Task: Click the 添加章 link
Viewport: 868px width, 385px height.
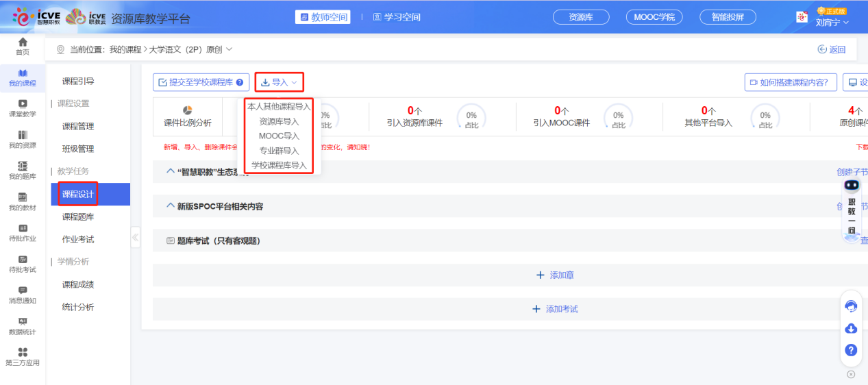Action: pos(555,275)
